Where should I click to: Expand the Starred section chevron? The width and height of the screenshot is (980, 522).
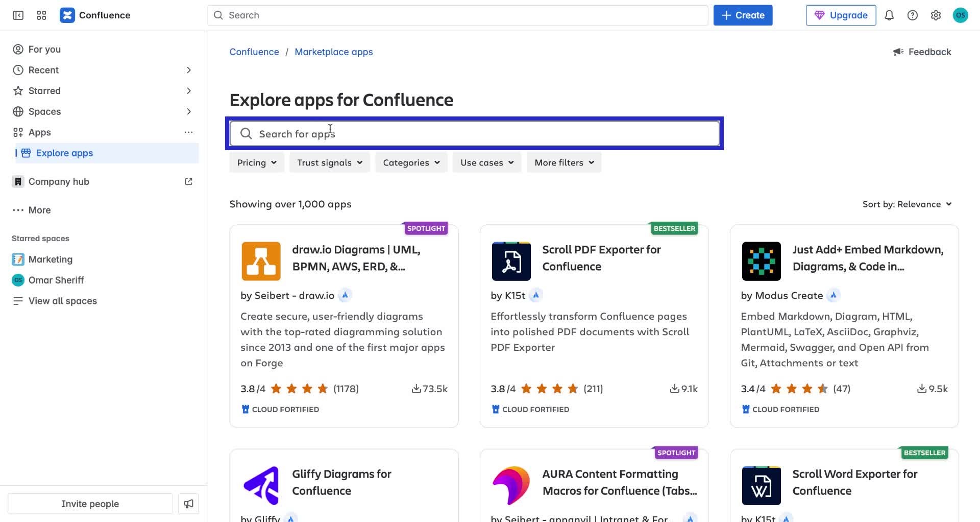pos(189,90)
